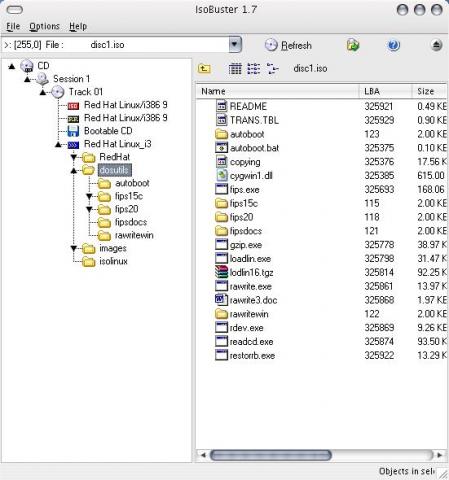Click the horizontal scrollbar thumb
This screenshot has width=449, height=480.
pos(271,455)
